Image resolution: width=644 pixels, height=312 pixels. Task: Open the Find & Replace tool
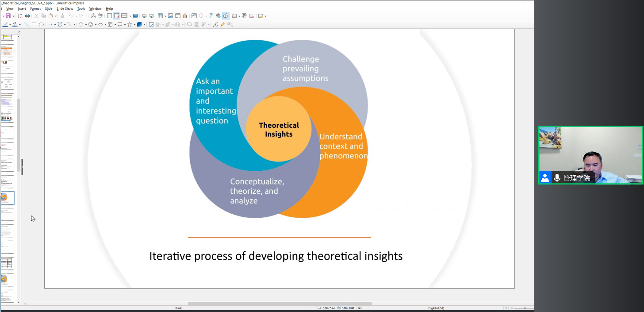click(93, 16)
